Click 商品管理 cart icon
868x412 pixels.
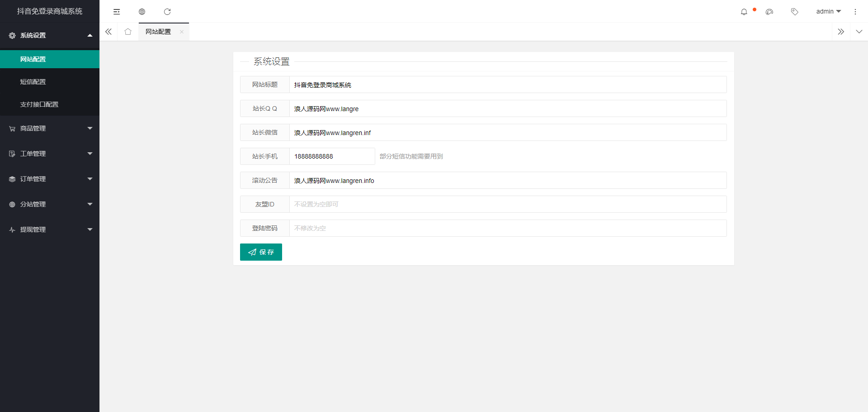click(x=12, y=128)
